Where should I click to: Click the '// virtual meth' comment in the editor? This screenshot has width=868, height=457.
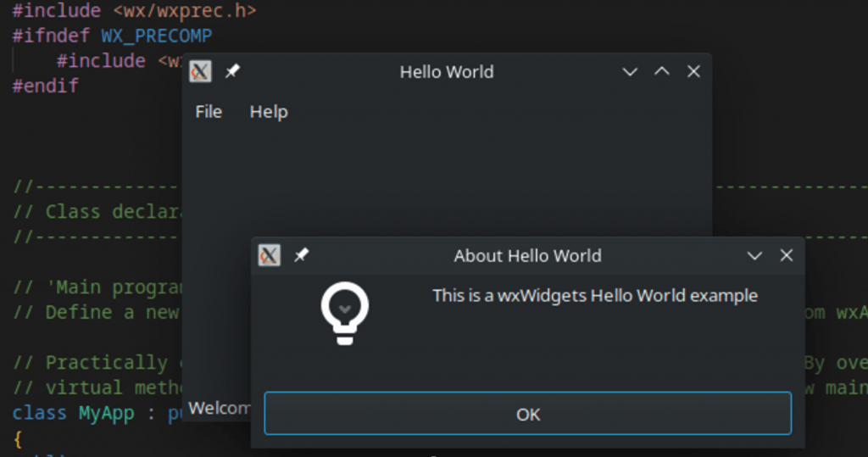point(97,387)
